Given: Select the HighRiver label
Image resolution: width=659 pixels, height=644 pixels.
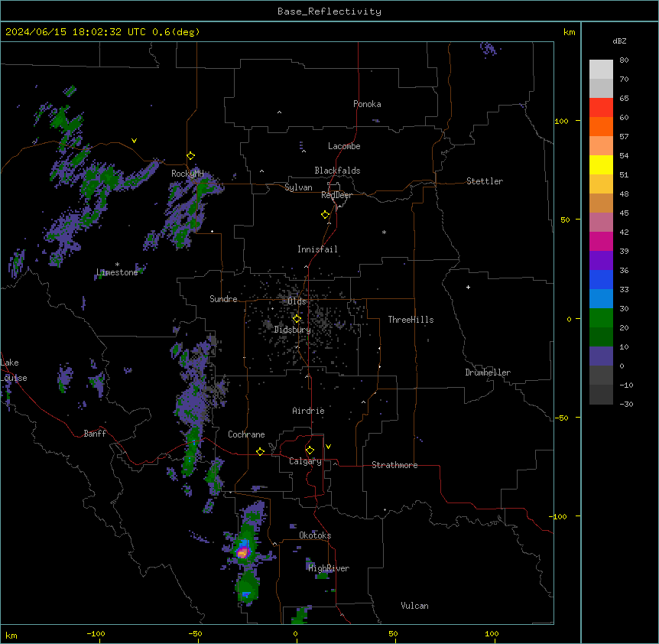Looking at the screenshot, I should (x=329, y=568).
